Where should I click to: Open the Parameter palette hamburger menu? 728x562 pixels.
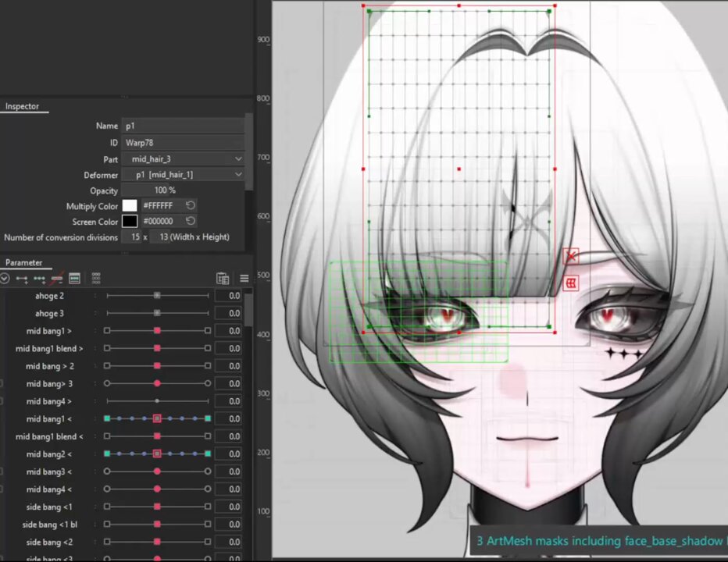[x=244, y=279]
